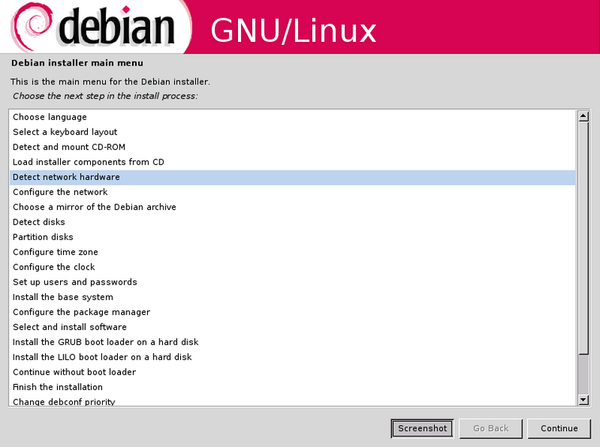Image resolution: width=600 pixels, height=447 pixels.
Task: Choose Continue without boot loader
Action: (x=292, y=372)
